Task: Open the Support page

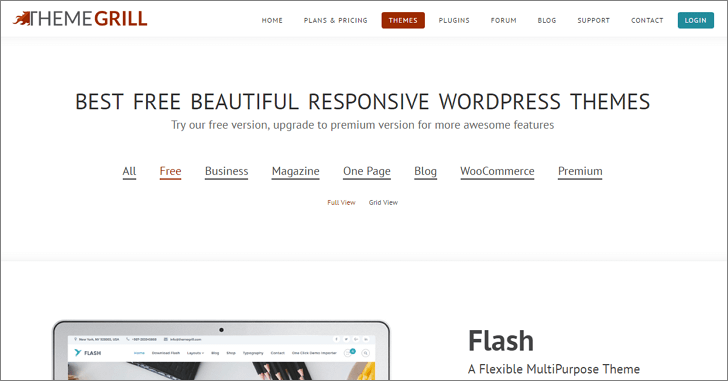Action: pos(594,20)
